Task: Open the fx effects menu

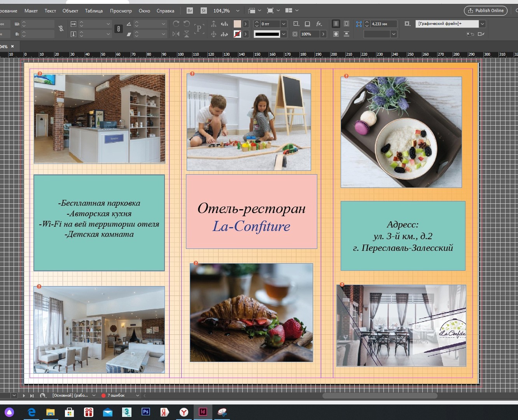Action: click(x=319, y=24)
